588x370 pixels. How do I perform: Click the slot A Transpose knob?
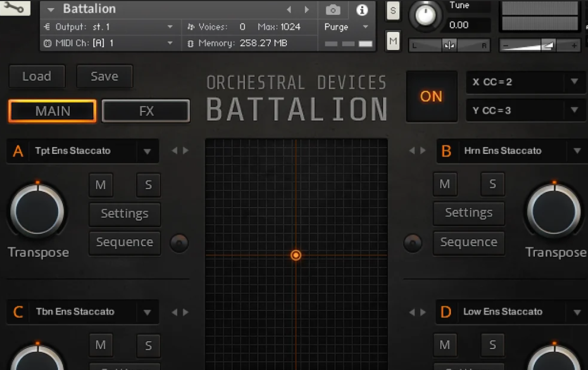point(37,211)
